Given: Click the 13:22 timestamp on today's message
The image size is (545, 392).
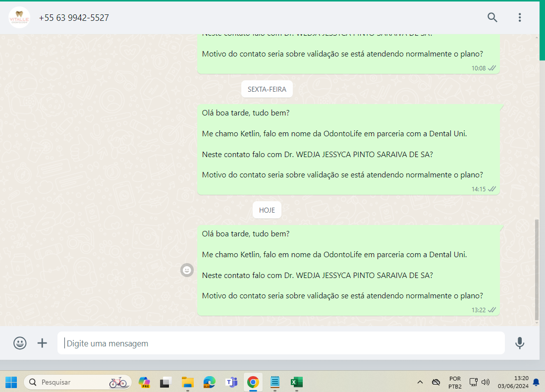Looking at the screenshot, I should point(479,310).
